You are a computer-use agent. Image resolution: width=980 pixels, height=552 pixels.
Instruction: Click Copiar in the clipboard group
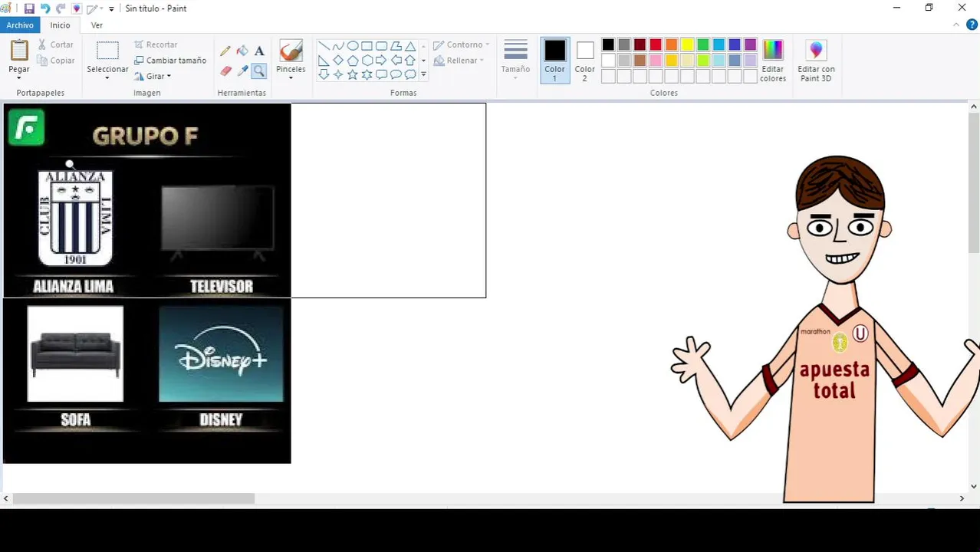56,61
